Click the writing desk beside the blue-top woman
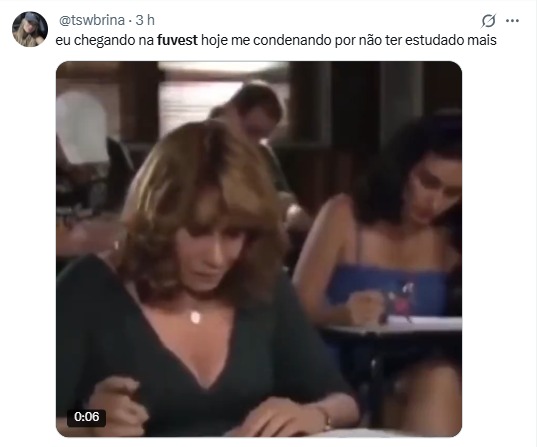Screen dimensions: 537x447 pos(392,325)
